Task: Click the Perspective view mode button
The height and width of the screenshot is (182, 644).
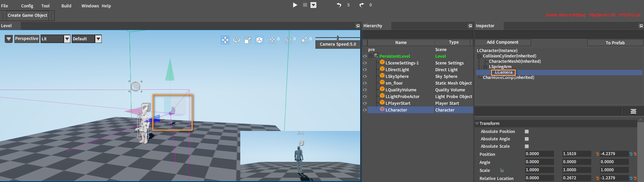Action: pyautogui.click(x=27, y=39)
